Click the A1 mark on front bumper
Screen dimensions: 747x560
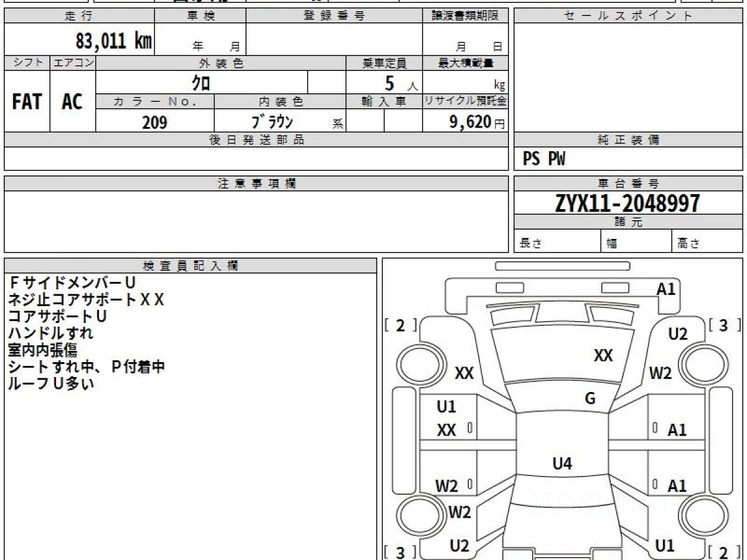click(666, 289)
